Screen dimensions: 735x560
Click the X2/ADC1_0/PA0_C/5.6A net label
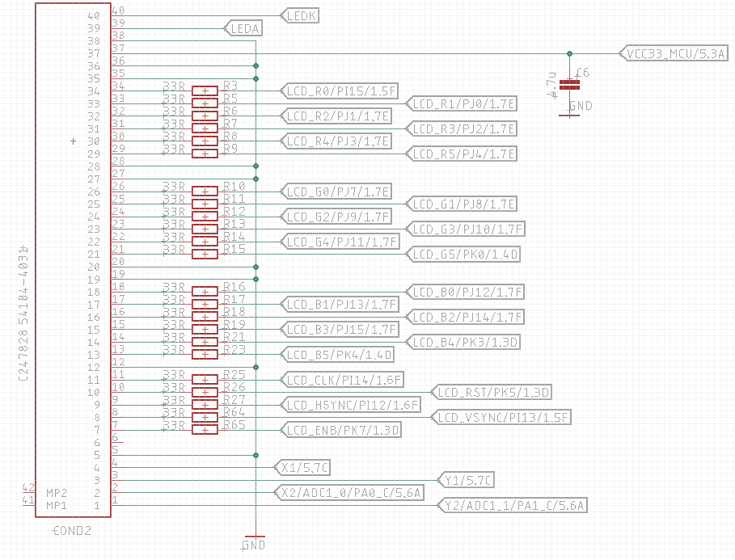[x=349, y=492]
